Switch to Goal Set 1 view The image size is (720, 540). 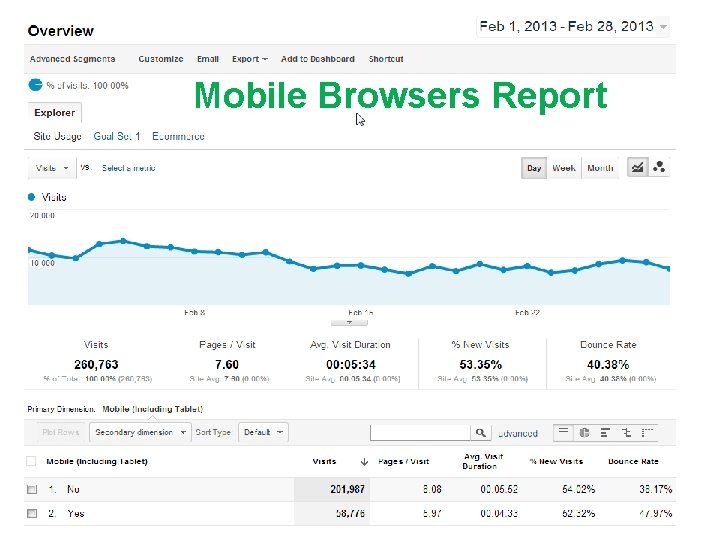[x=117, y=136]
